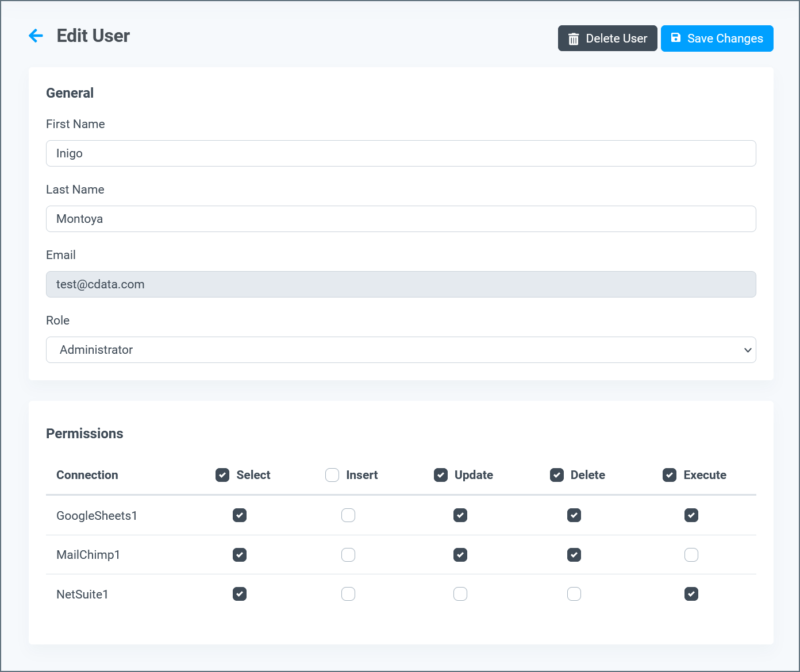Screen dimensions: 800x672
Task: Uncheck Select for NetSuite1
Action: pos(240,594)
